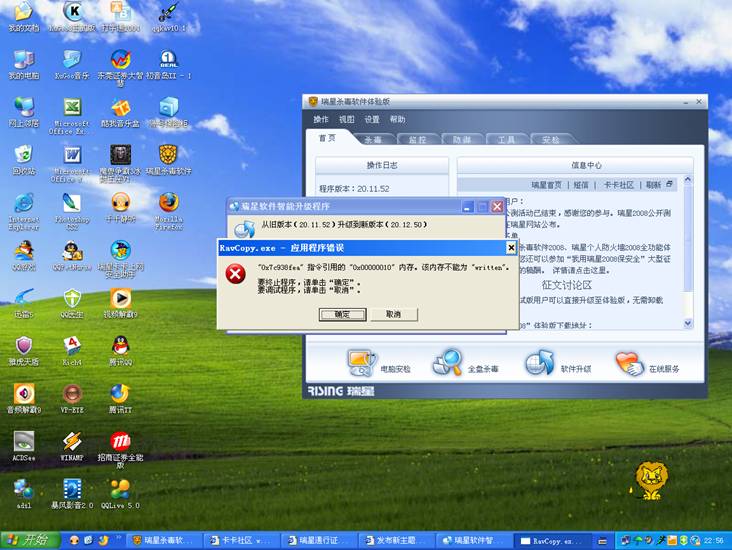The height and width of the screenshot is (550, 732).
Task: Select the adsl connection desktop icon
Action: (24, 493)
